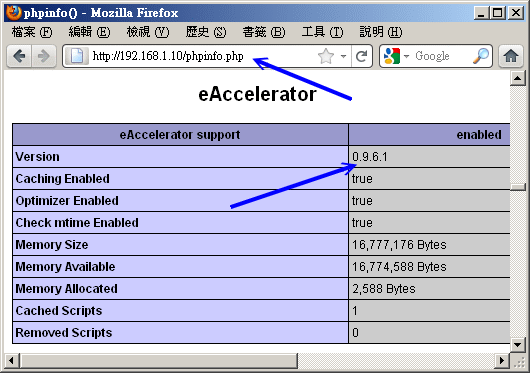Click the 'Memory Available' label
530x373 pixels.
click(x=65, y=267)
